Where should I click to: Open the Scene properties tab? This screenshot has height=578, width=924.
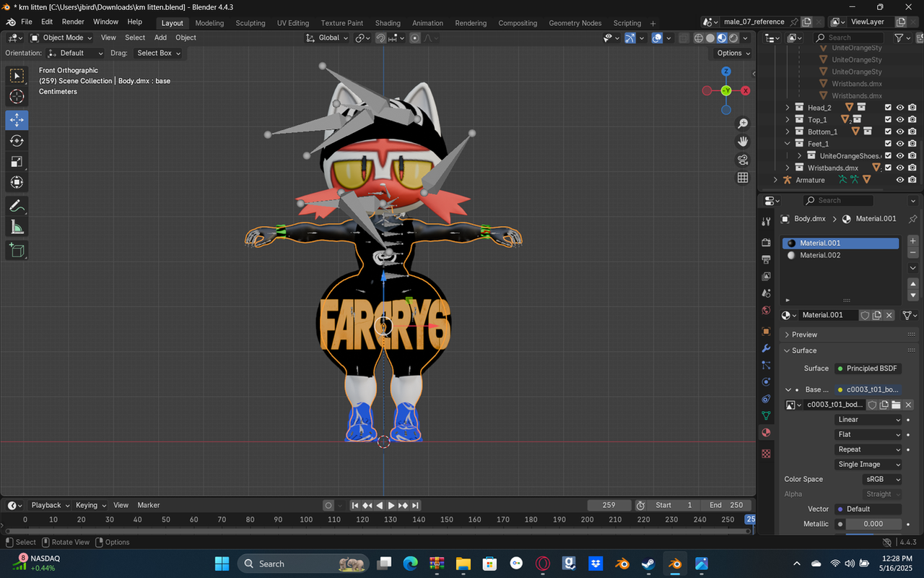click(x=766, y=293)
